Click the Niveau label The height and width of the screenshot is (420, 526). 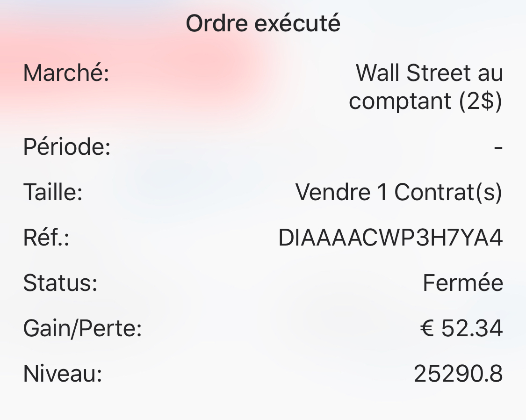click(62, 373)
